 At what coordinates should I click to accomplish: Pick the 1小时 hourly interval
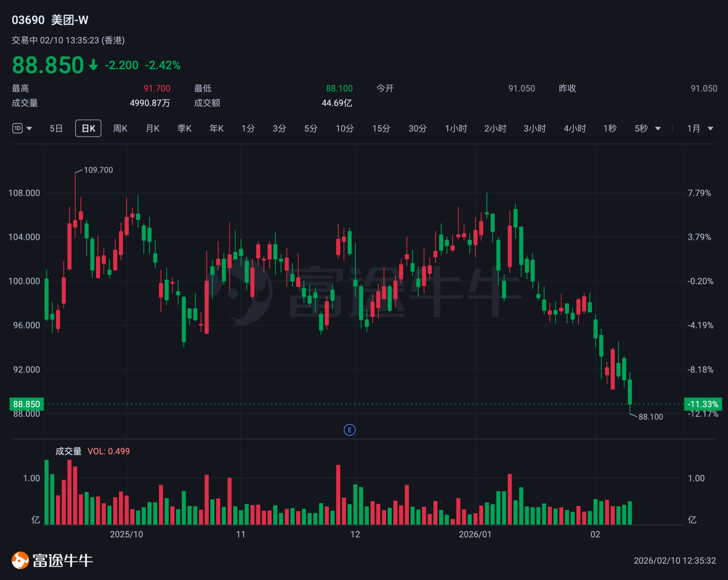(456, 128)
